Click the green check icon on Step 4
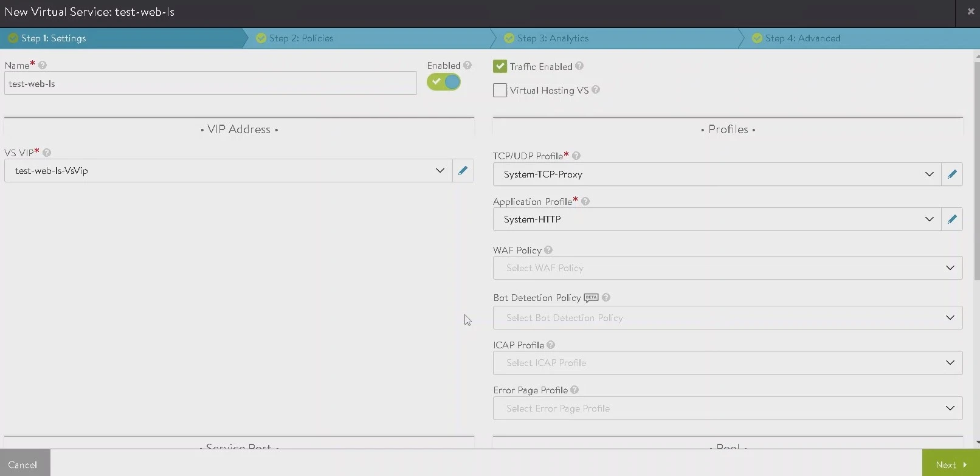 click(x=757, y=38)
